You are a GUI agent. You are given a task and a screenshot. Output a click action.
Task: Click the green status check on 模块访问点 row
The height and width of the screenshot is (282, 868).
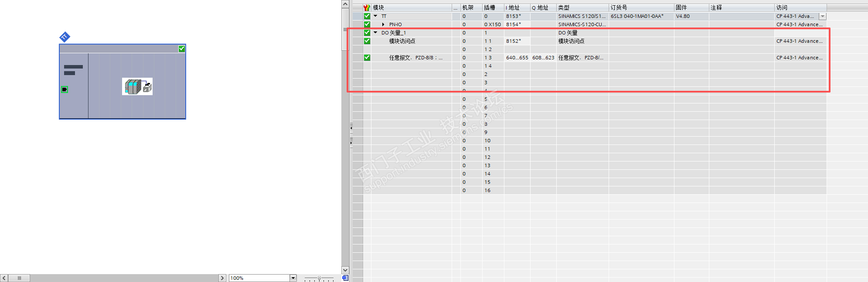pyautogui.click(x=367, y=41)
